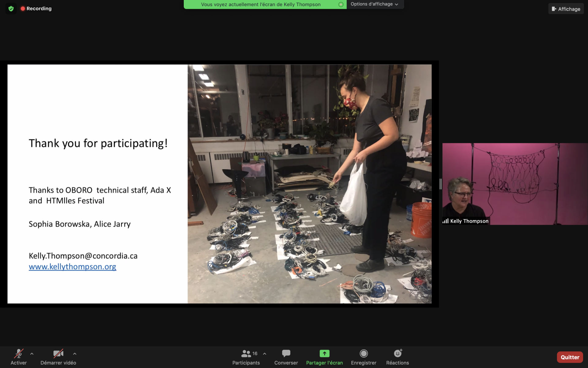Click the 'Sophia Borowska, Alice Jarry' text
This screenshot has height=368, width=588.
click(80, 224)
